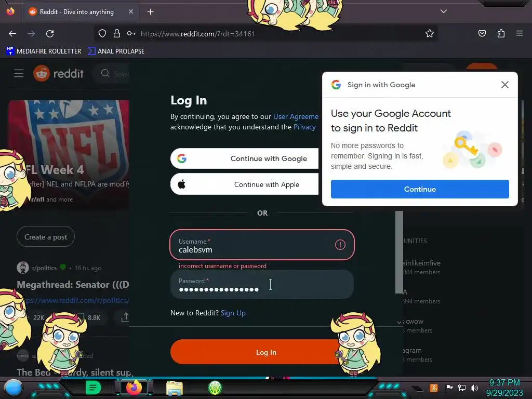
Task: Open File Explorer from the taskbar
Action: 175,388
